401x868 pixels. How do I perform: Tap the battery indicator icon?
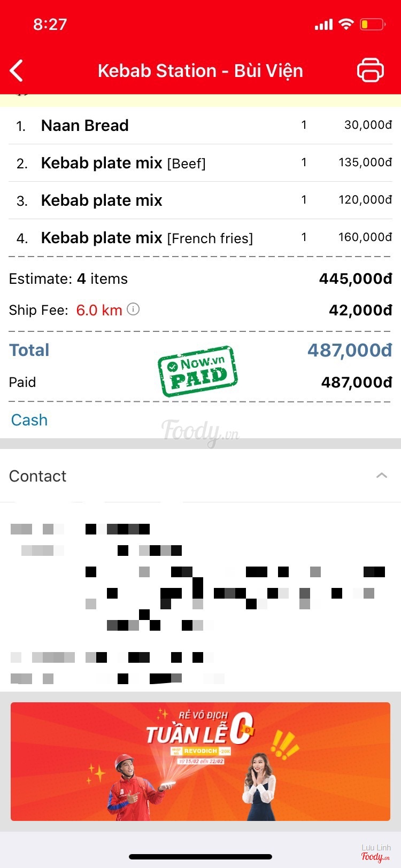tap(373, 24)
